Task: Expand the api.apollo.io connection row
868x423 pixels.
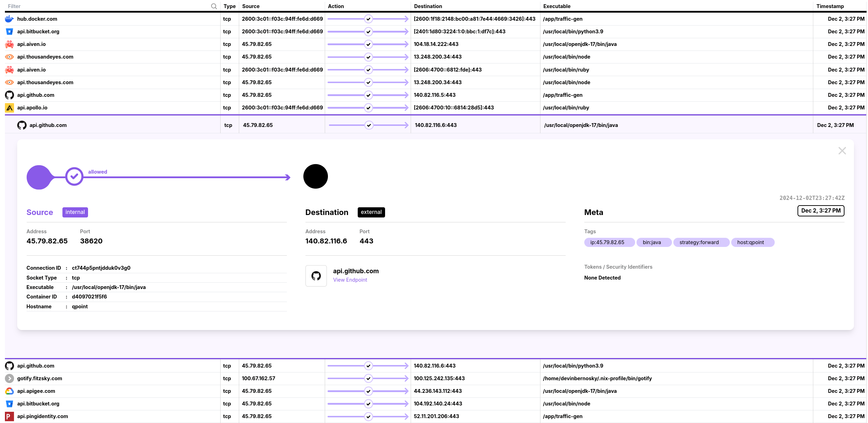Action: coord(435,108)
